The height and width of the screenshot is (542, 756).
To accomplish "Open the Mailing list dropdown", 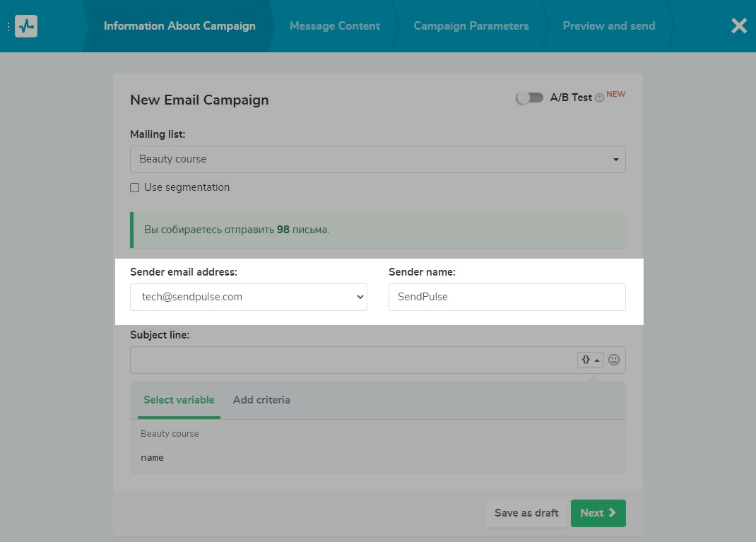I will coord(377,159).
